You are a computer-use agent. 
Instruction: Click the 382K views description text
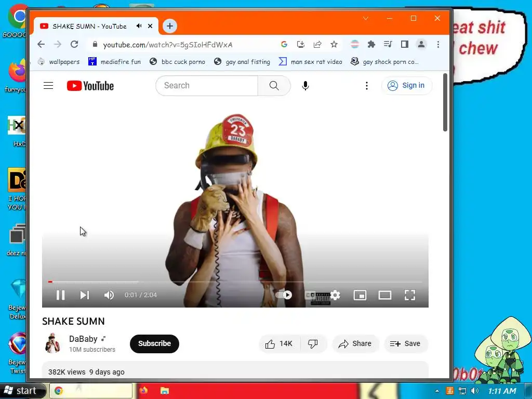point(86,372)
